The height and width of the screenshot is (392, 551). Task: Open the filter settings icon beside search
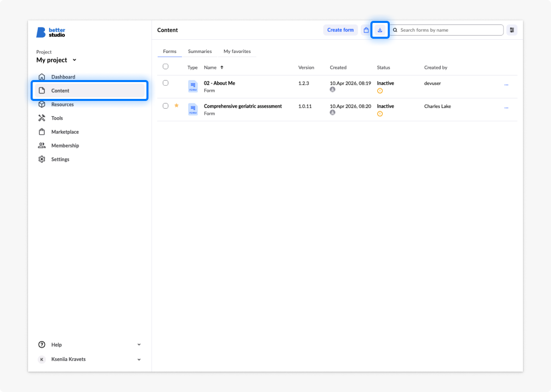pyautogui.click(x=512, y=30)
